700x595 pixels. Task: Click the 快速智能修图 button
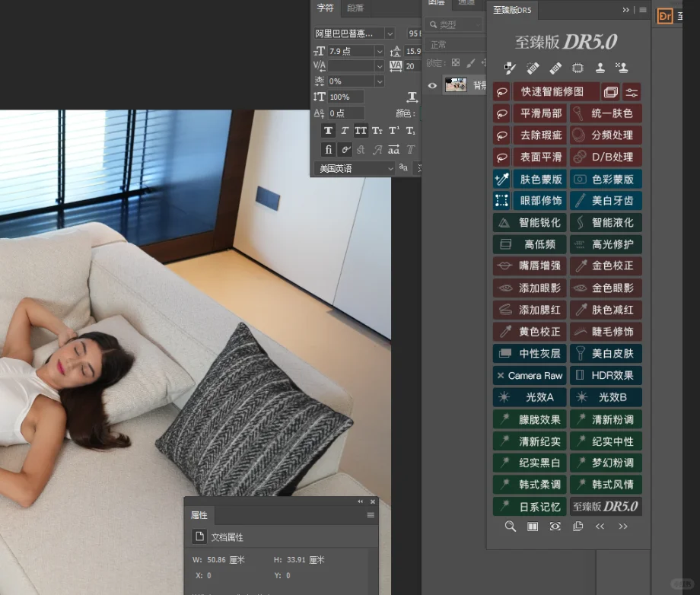point(555,92)
